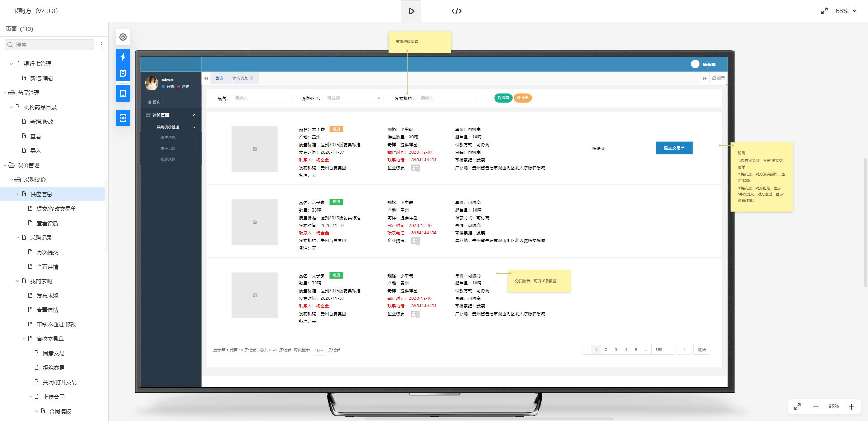Click the 企业资质 icon in the second card

[x=415, y=241]
